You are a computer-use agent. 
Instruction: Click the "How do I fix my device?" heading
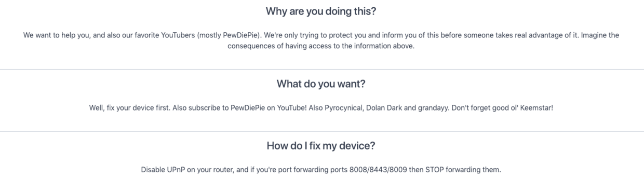[321, 146]
